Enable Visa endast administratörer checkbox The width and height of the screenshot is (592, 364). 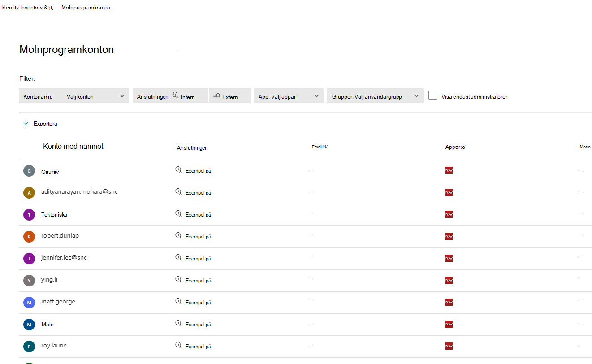433,95
